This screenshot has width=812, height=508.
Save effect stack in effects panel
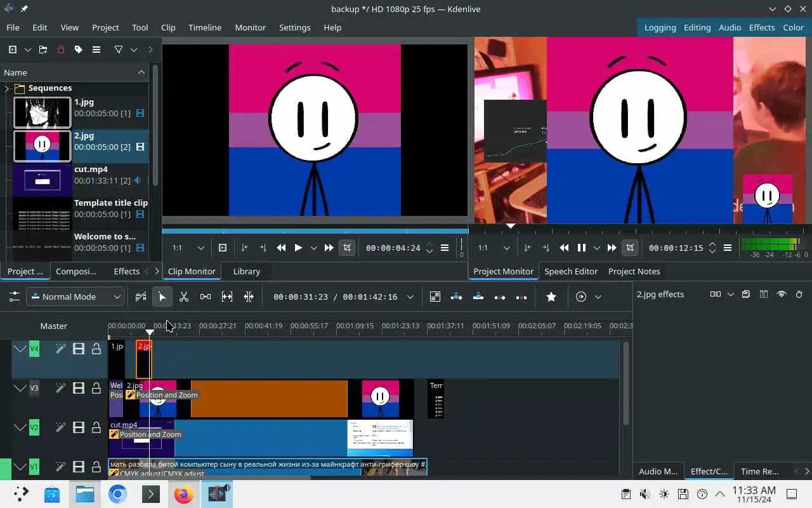pos(746,294)
